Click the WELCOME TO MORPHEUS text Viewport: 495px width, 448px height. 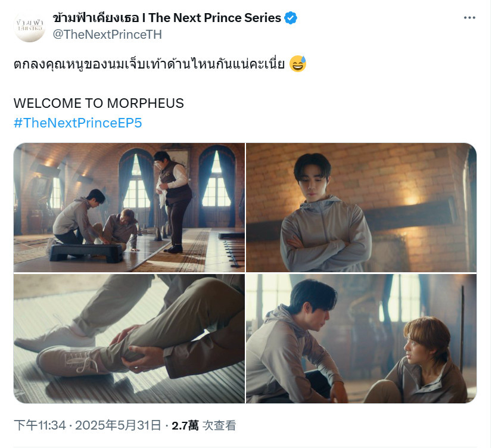[98, 103]
